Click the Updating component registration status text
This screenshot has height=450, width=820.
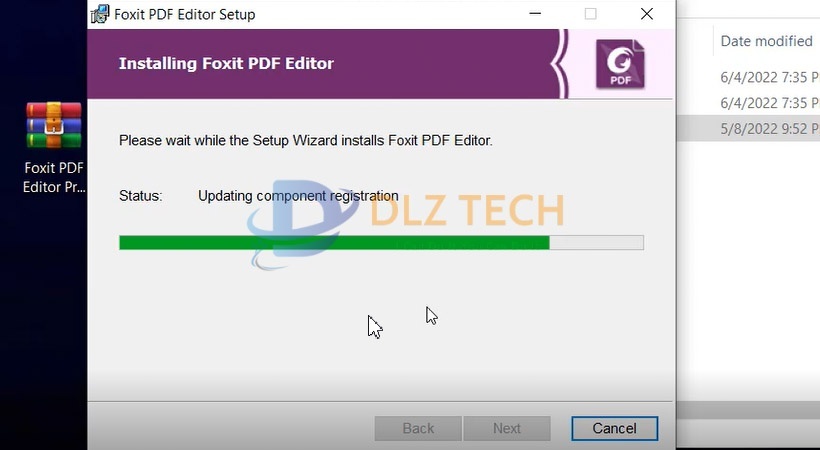point(298,196)
